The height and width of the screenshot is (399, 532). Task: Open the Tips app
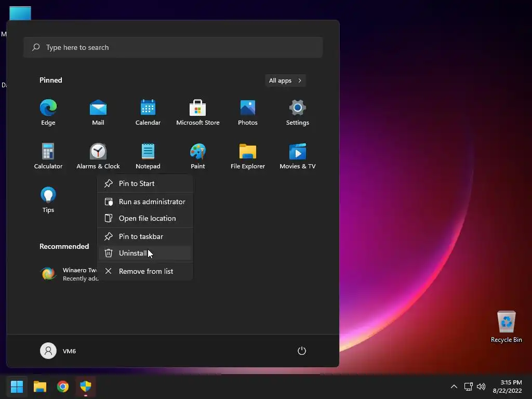click(48, 199)
